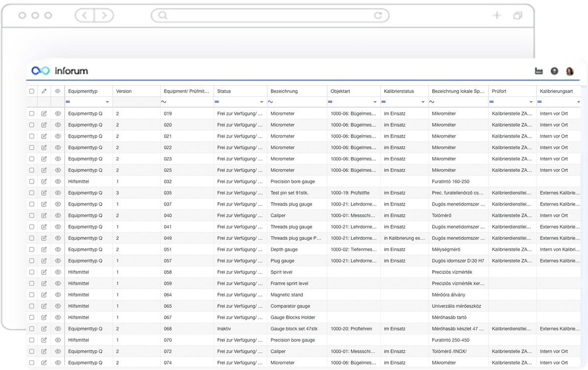588x370 pixels.
Task: Open help via the question mark icon
Action: click(554, 71)
